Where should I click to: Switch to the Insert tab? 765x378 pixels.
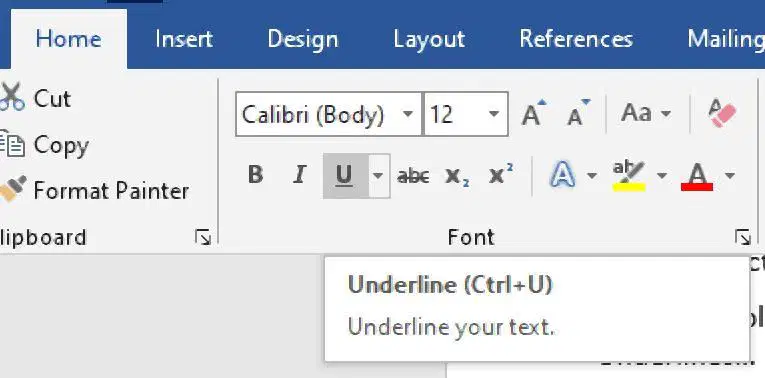[x=184, y=39]
